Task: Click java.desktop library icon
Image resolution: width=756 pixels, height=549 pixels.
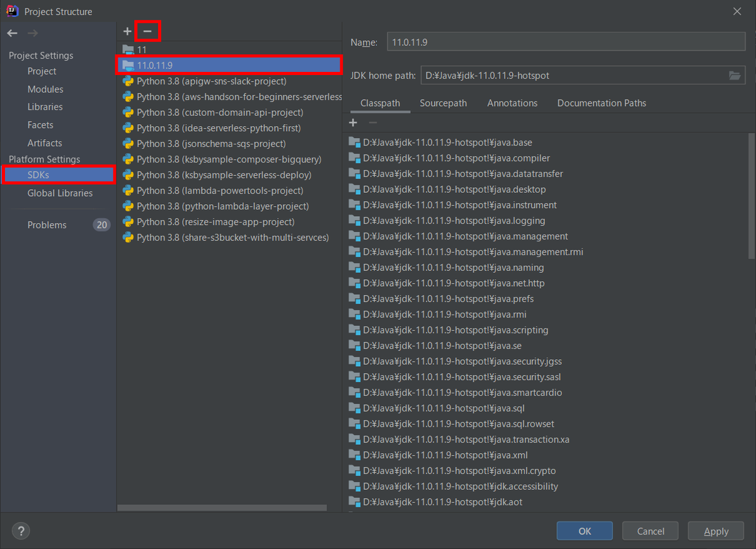Action: [354, 189]
